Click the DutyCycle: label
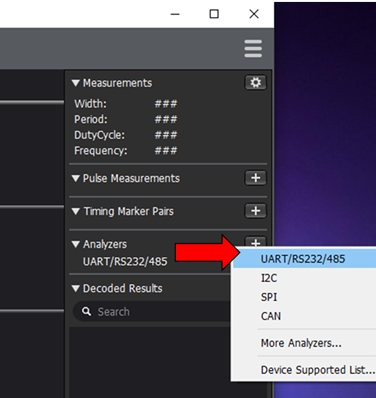 (x=99, y=135)
